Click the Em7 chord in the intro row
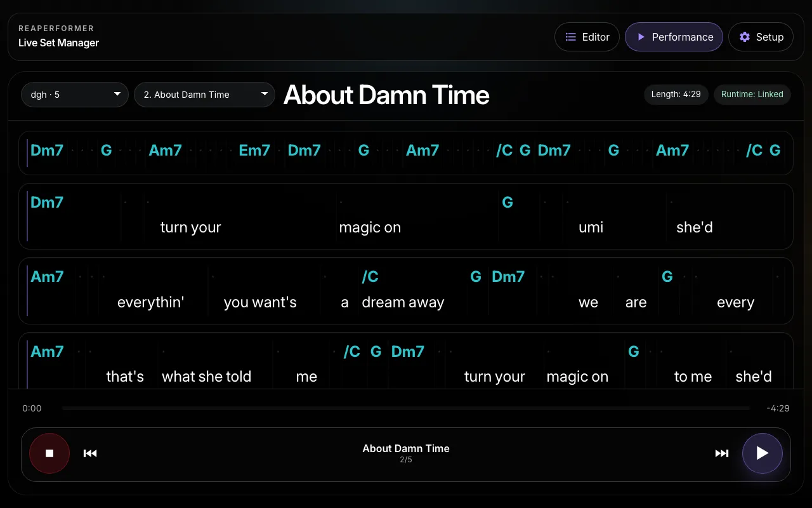This screenshot has width=812, height=508. tap(254, 150)
